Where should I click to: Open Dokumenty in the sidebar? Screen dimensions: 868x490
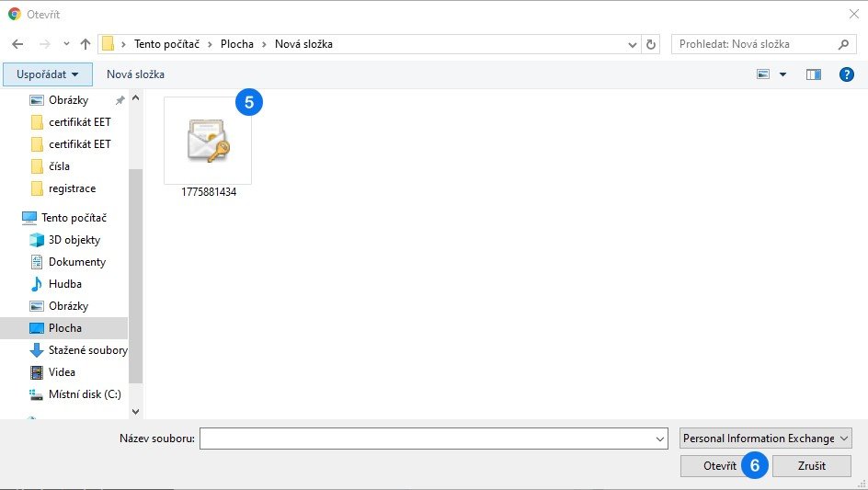[x=77, y=262]
